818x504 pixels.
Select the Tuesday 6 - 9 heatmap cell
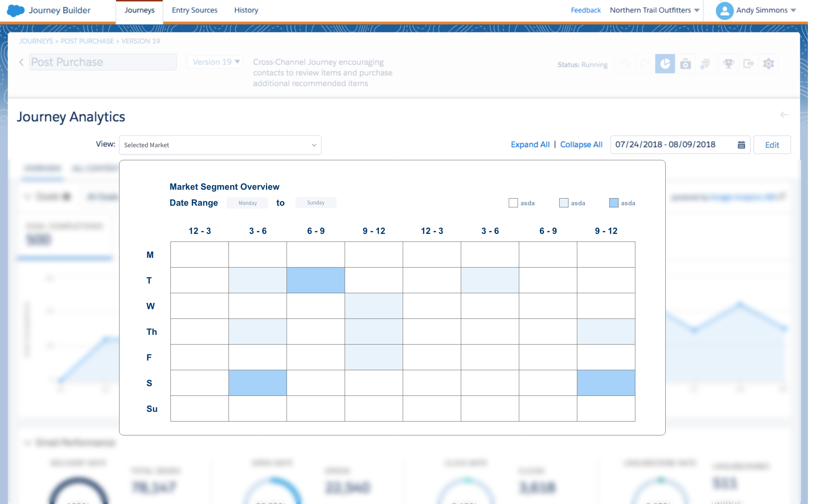[x=316, y=280]
